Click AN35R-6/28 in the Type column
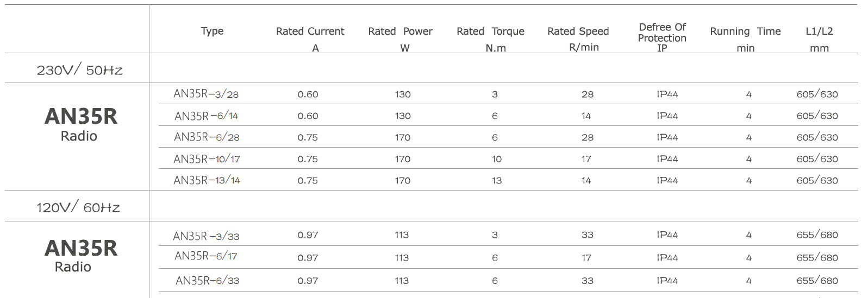This screenshot has height=298, width=868. [207, 137]
